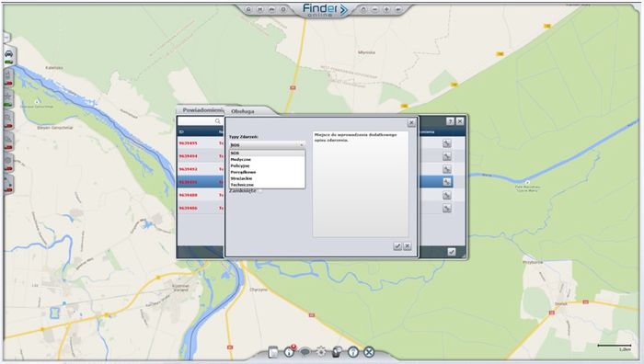Click the home icon in top toolbar

(248, 9)
